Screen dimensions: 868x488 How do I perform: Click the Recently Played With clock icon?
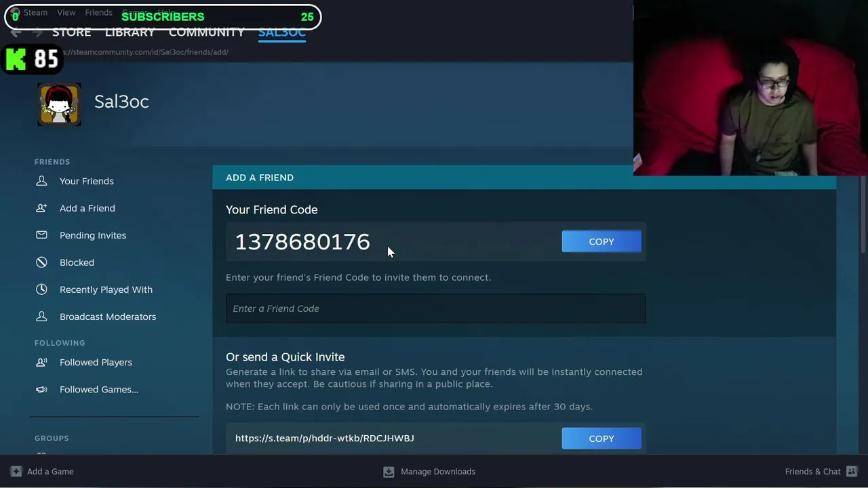click(41, 289)
